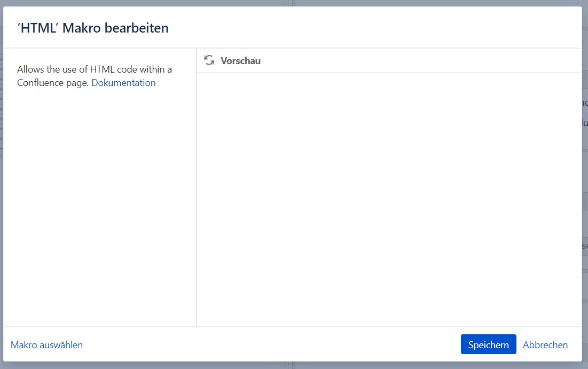Screen dimensions: 588x369
Task: Open the Dokumentation link
Action: [x=123, y=82]
